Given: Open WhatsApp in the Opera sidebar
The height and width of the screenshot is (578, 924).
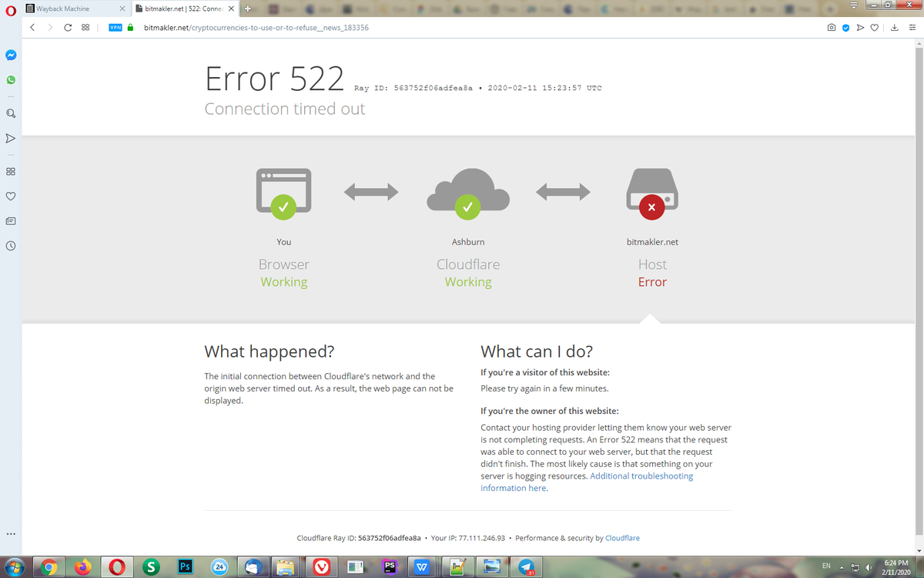Looking at the screenshot, I should (11, 80).
